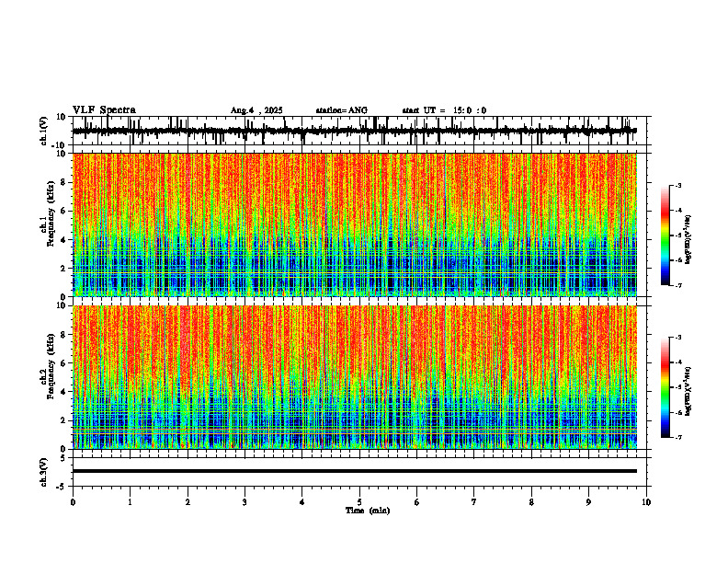Screen dimensions: 728x563
Task: Click the -7 label on ch.2 color bar
Action: click(x=678, y=438)
